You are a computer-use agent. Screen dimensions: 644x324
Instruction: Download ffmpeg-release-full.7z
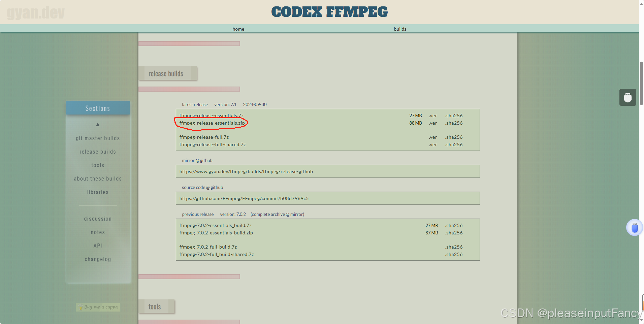pyautogui.click(x=204, y=137)
